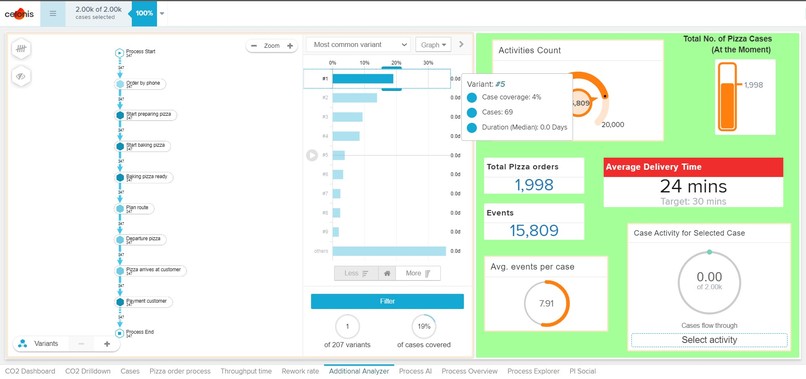
Task: Click the Variants icon in bottom bar
Action: tap(23, 344)
